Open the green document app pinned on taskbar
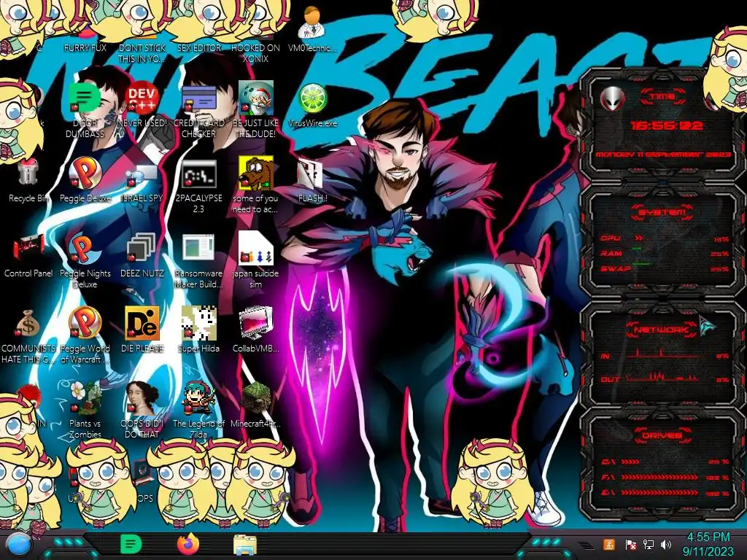The height and width of the screenshot is (560, 747). coord(131,545)
